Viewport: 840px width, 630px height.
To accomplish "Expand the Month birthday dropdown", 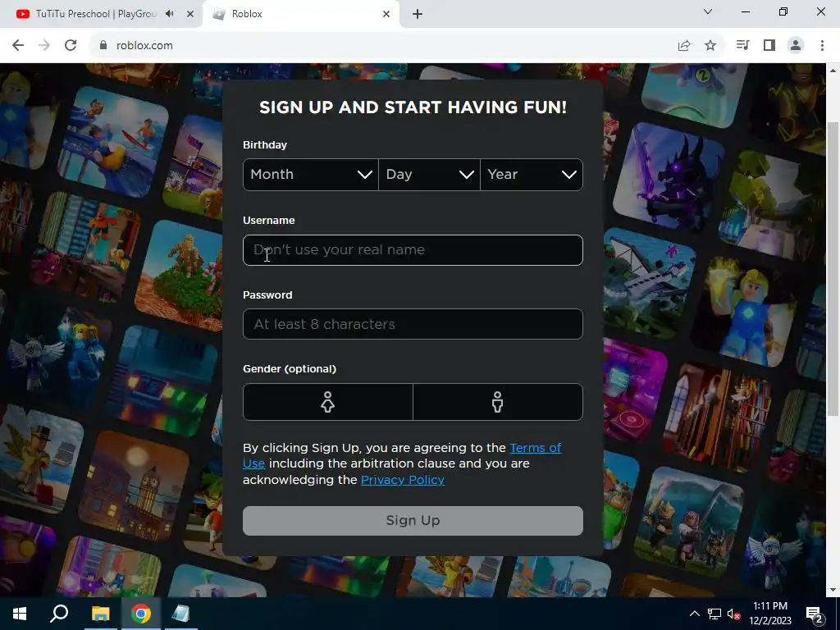I will pos(311,175).
